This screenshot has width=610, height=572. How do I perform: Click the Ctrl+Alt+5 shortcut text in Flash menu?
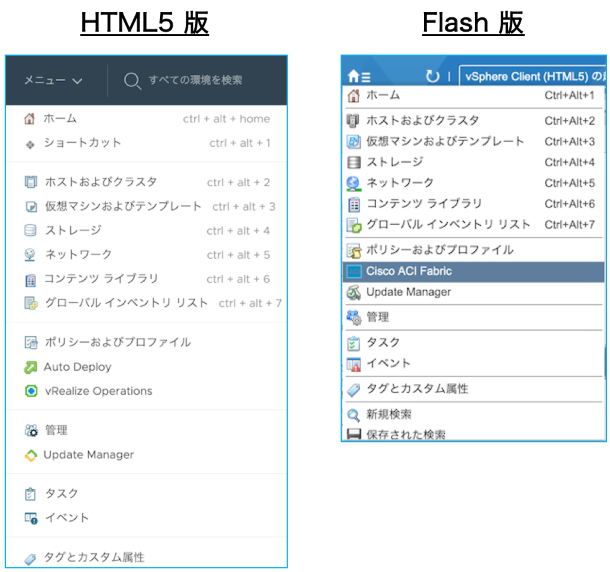point(570,183)
